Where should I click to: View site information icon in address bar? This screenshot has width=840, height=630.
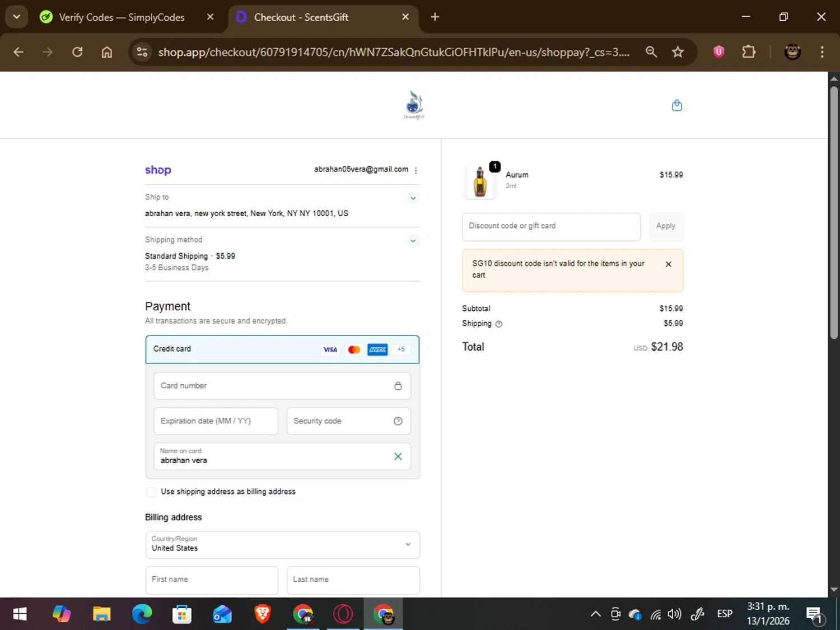point(142,52)
